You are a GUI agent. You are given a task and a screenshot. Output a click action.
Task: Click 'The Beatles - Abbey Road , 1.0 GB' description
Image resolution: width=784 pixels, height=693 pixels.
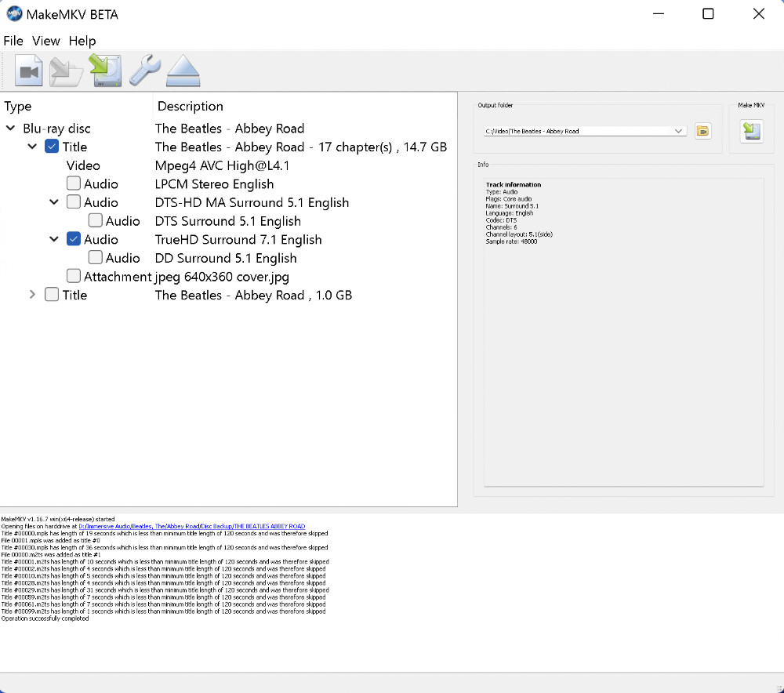click(253, 295)
